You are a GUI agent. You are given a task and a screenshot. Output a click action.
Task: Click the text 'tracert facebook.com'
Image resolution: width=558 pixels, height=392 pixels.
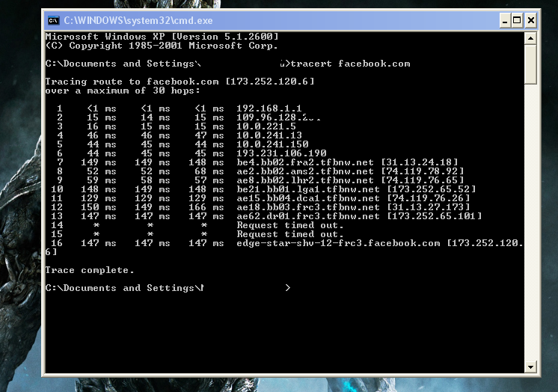coord(351,64)
